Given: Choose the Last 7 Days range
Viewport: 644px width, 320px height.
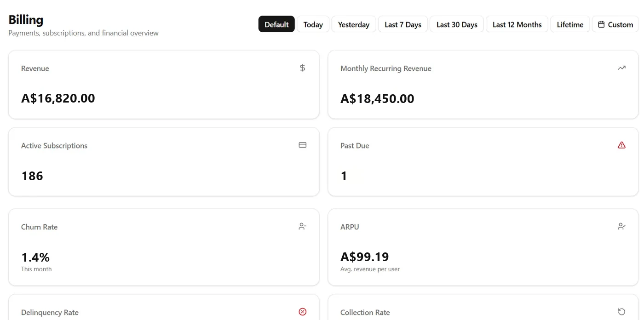Looking at the screenshot, I should point(403,24).
